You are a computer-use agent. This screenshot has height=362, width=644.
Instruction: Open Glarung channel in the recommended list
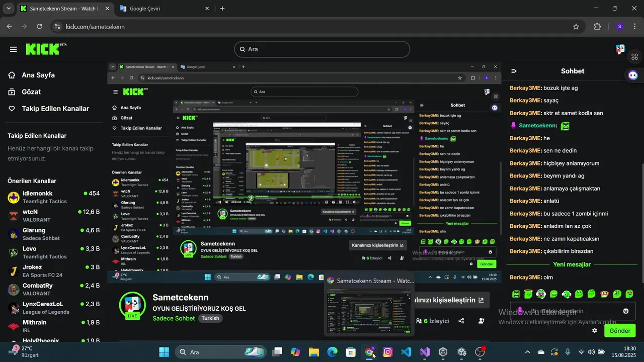pyautogui.click(x=53, y=234)
